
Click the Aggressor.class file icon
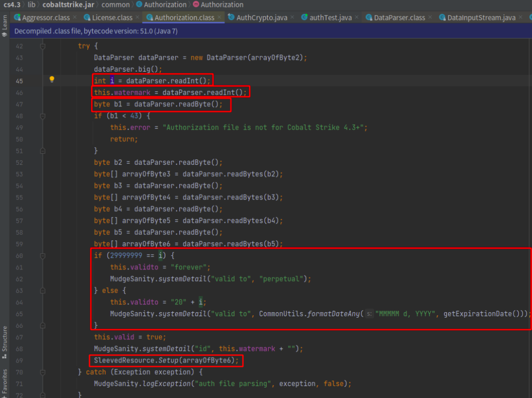coord(17,17)
